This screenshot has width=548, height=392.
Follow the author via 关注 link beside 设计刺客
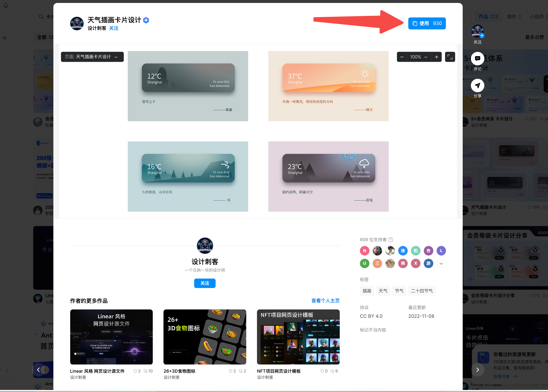[x=113, y=28]
